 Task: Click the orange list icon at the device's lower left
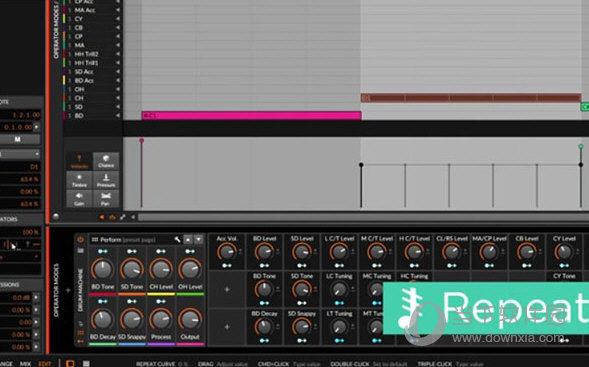[x=80, y=333]
